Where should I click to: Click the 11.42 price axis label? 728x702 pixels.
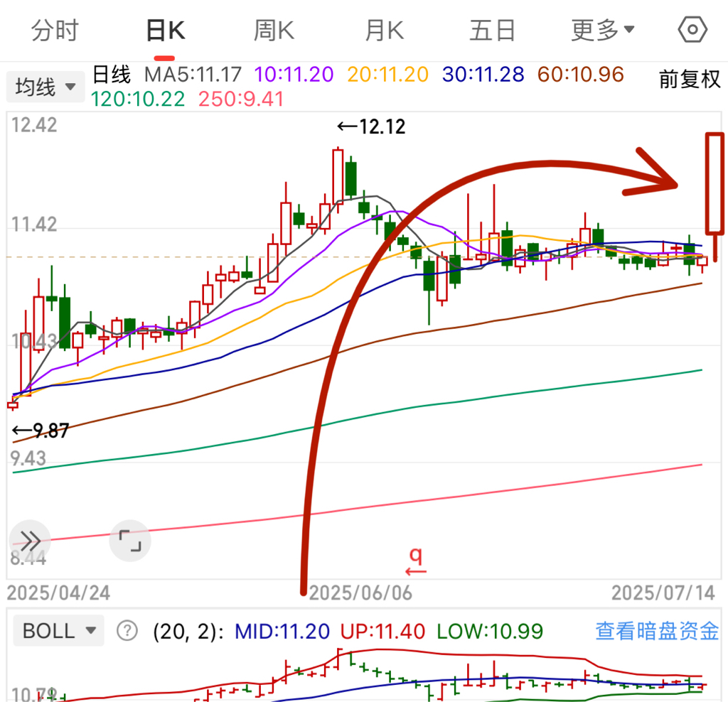(34, 225)
